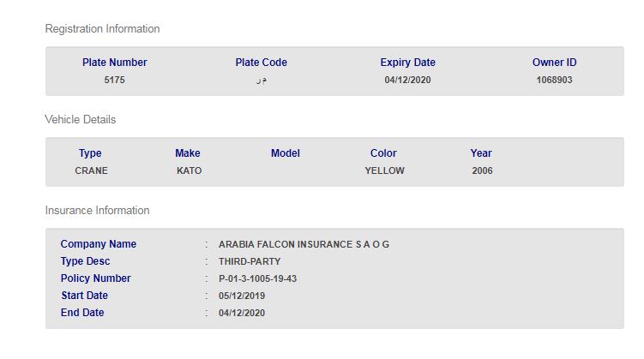Click the Plate Code column label

point(261,63)
